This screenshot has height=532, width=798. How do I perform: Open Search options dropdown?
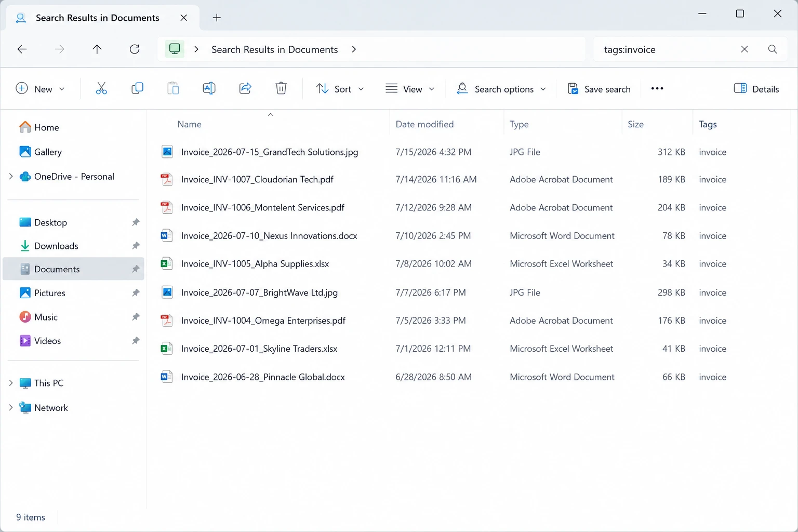501,89
